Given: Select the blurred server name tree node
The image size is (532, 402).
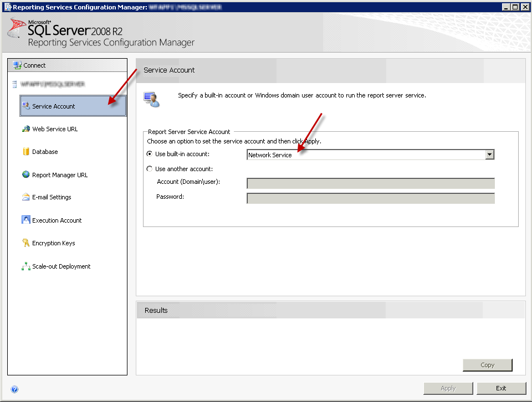Looking at the screenshot, I should 52,84.
